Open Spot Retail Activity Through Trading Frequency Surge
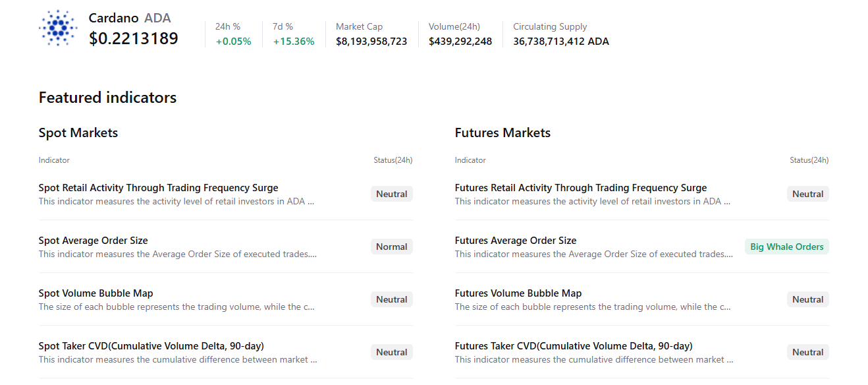 tap(159, 188)
